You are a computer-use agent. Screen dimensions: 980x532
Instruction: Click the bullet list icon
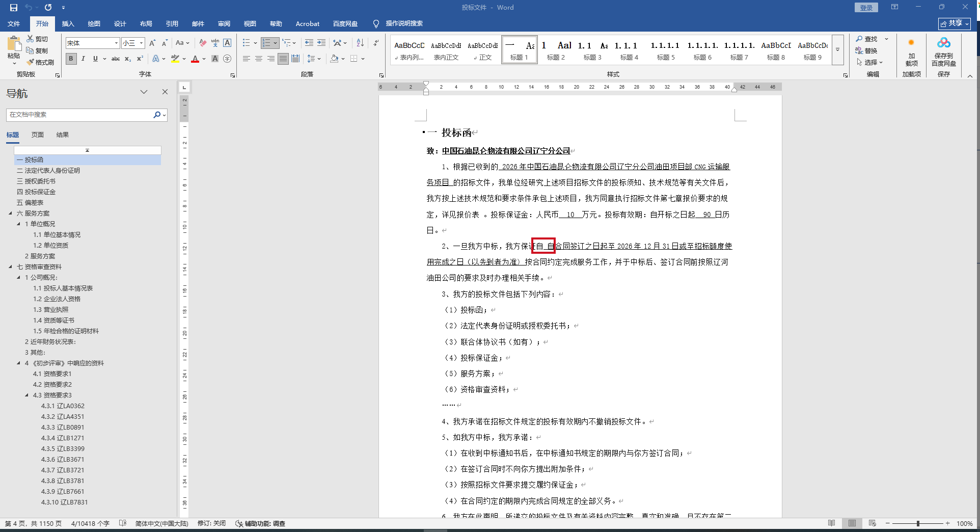[x=247, y=43]
